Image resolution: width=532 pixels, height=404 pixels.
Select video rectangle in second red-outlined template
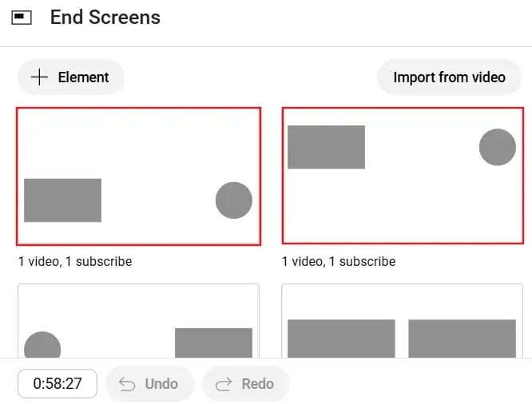pyautogui.click(x=326, y=147)
